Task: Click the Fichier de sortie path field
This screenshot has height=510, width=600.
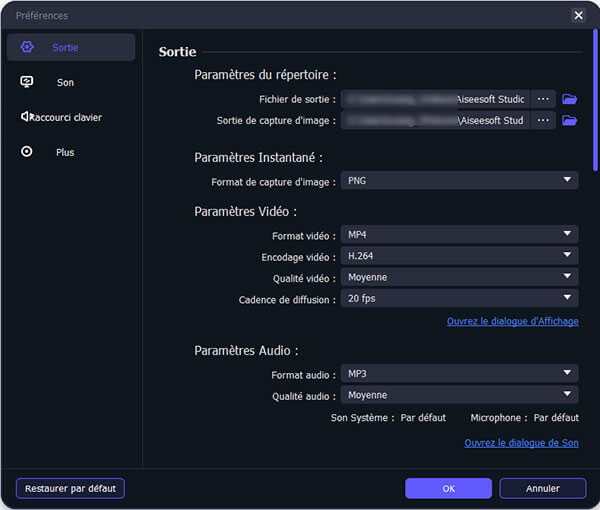Action: (x=435, y=99)
